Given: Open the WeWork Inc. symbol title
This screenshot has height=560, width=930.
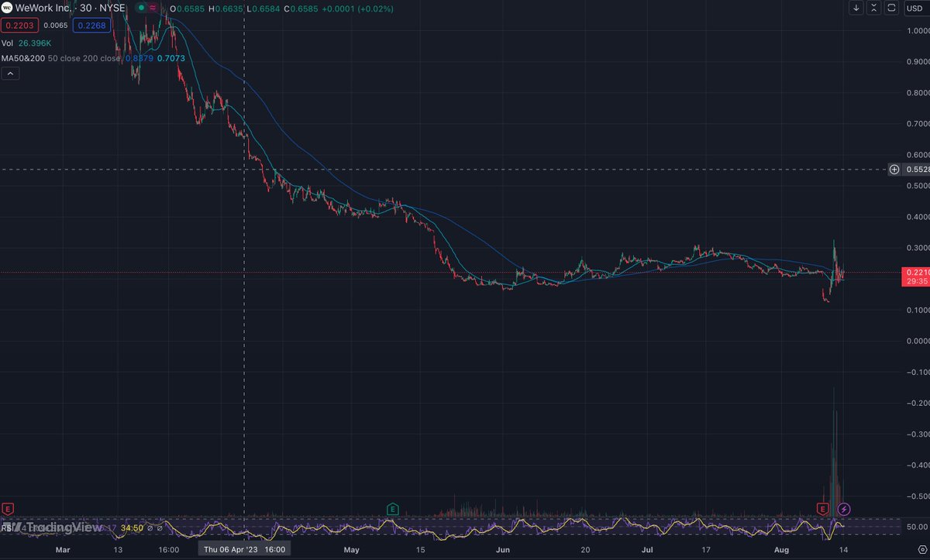Looking at the screenshot, I should pyautogui.click(x=71, y=8).
